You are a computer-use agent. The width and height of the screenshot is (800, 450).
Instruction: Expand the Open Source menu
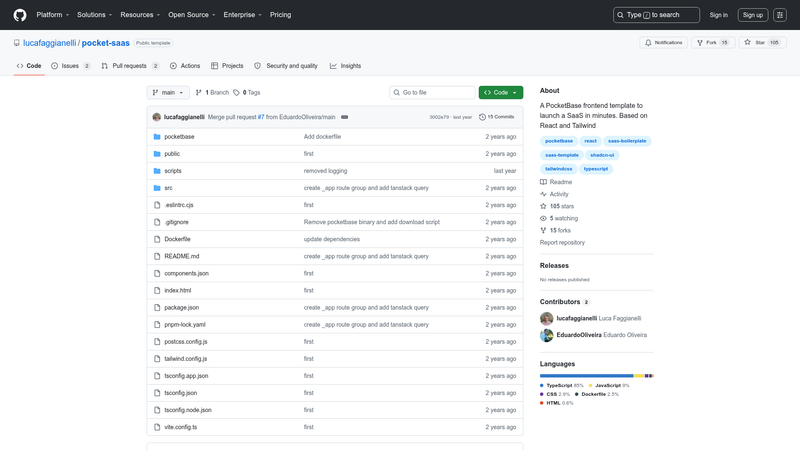192,15
